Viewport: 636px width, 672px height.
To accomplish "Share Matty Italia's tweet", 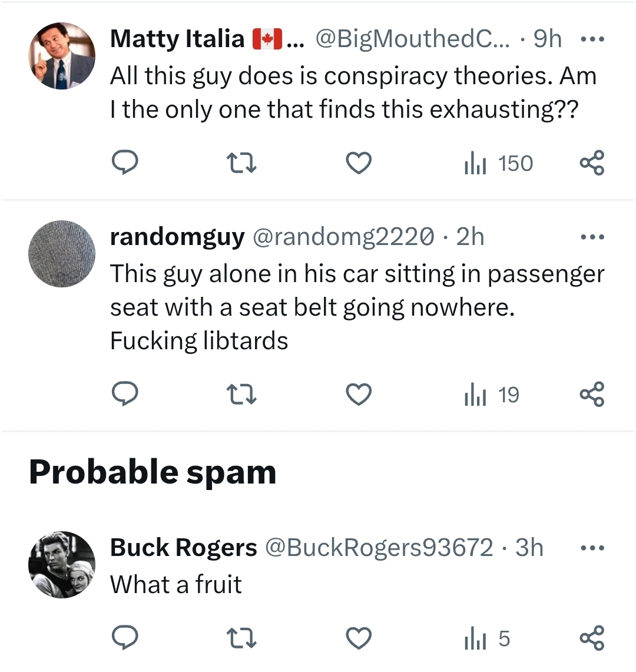I will pyautogui.click(x=592, y=163).
